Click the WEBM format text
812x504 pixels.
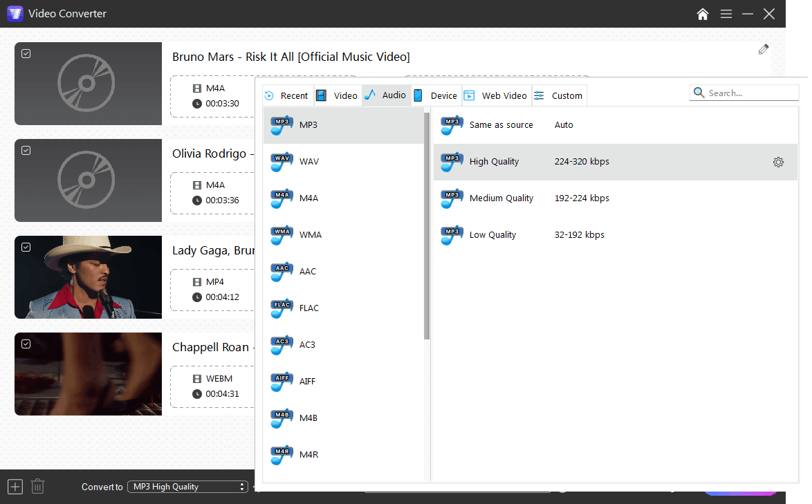tap(219, 379)
